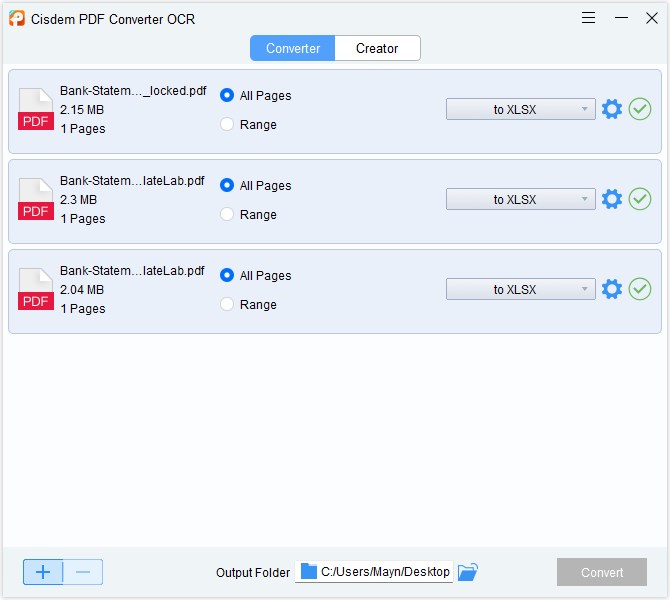670x600 pixels.
Task: Click the Convert button
Action: (x=602, y=572)
